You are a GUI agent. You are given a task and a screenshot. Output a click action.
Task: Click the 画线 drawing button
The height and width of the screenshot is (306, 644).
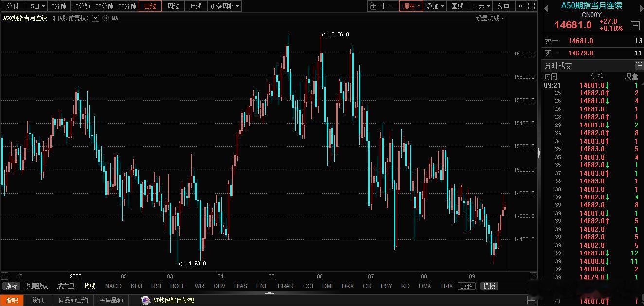(458, 6)
